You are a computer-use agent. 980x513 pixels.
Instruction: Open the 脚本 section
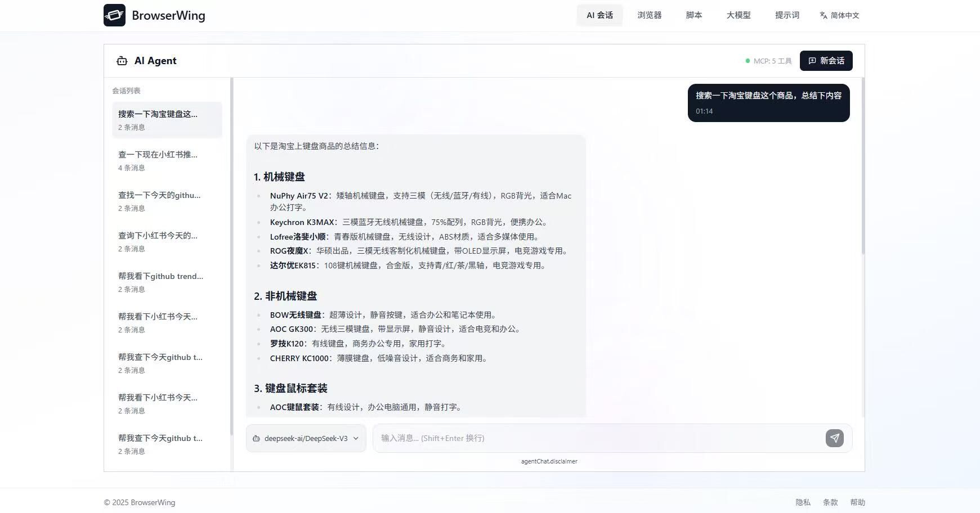click(x=693, y=15)
